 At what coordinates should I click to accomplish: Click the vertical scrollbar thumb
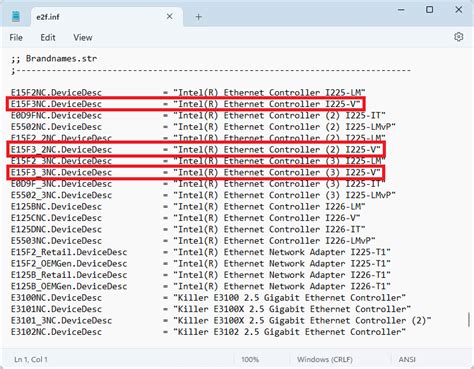469,319
